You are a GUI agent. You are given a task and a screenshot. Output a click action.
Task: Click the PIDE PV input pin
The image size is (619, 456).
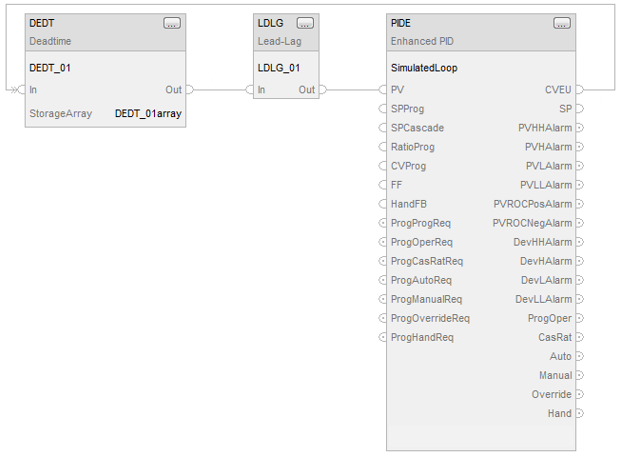point(383,90)
